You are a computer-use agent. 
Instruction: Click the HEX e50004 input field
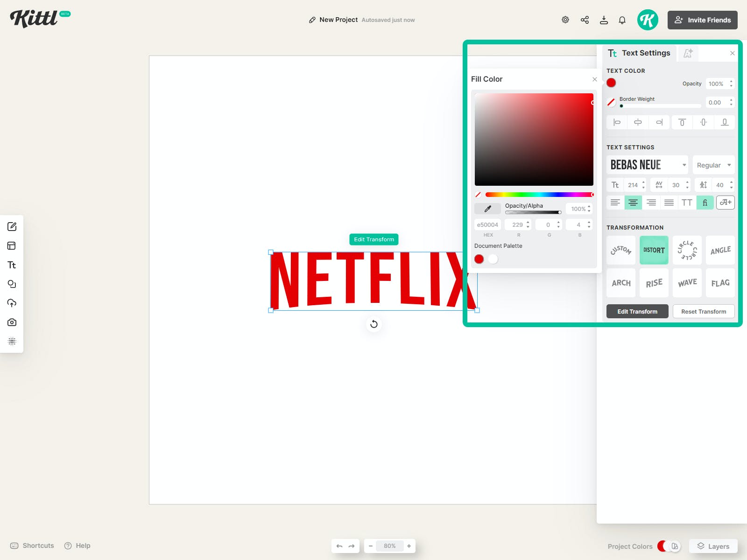487,224
